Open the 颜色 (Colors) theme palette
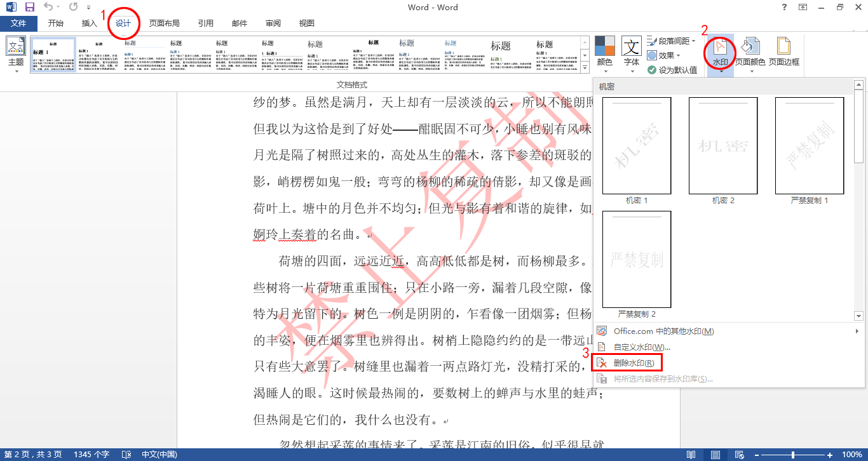Viewport: 868px width, 461px height. (605, 55)
